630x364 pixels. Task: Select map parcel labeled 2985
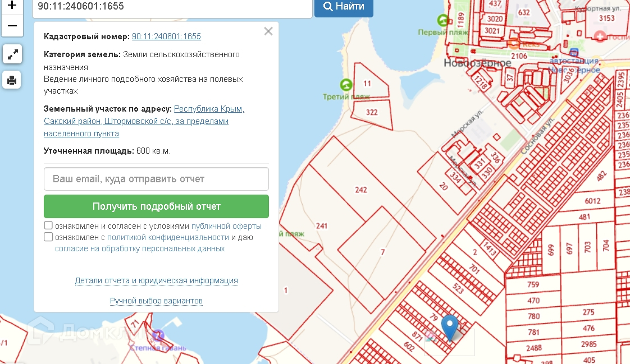click(589, 344)
